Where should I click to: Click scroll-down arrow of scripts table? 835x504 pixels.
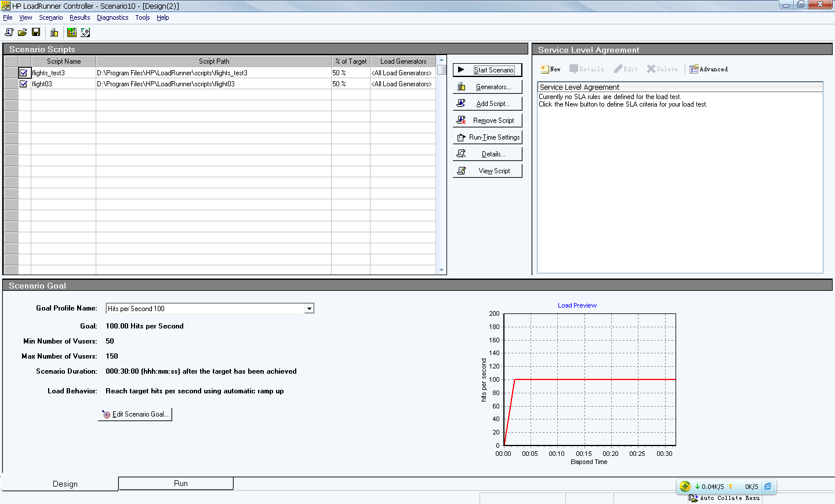coord(442,270)
